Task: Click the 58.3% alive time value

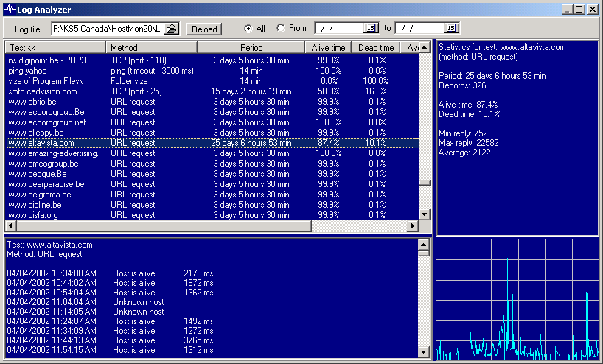Action: 329,91
